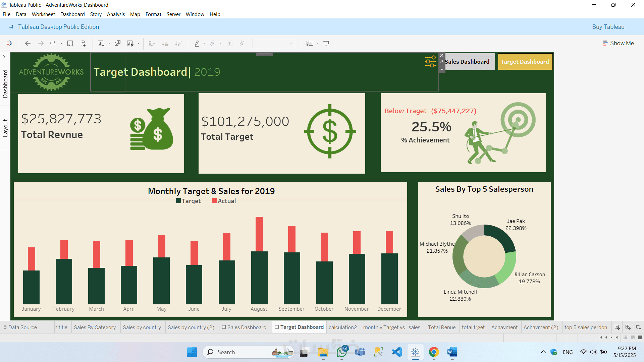Switch to the sheet sorter view

(625, 337)
